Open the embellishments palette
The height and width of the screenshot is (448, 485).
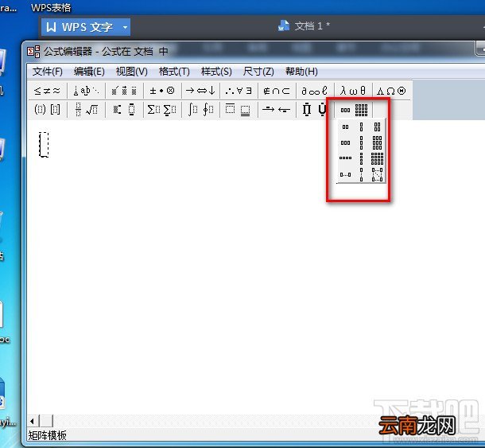click(x=124, y=91)
